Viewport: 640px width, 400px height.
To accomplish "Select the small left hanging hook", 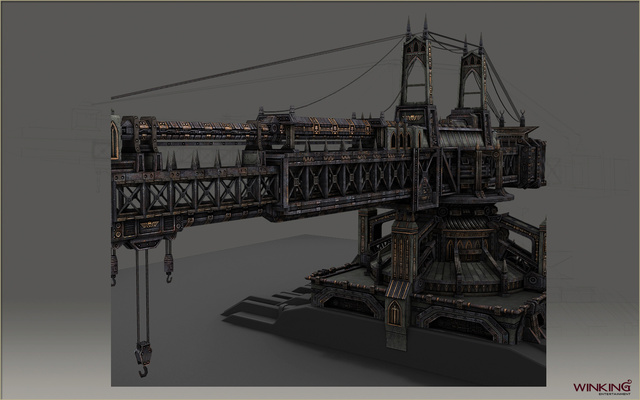I will (114, 269).
